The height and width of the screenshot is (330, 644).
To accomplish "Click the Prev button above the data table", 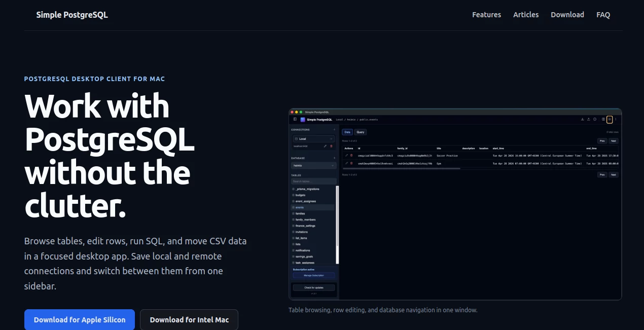I will pyautogui.click(x=602, y=141).
